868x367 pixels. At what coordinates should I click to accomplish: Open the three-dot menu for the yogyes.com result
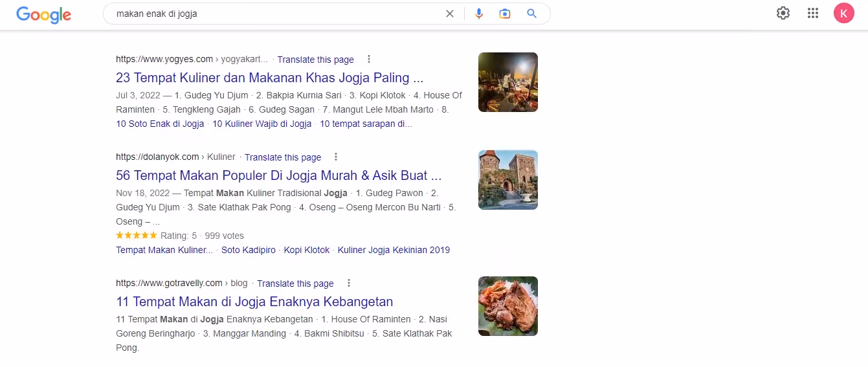[x=369, y=59]
